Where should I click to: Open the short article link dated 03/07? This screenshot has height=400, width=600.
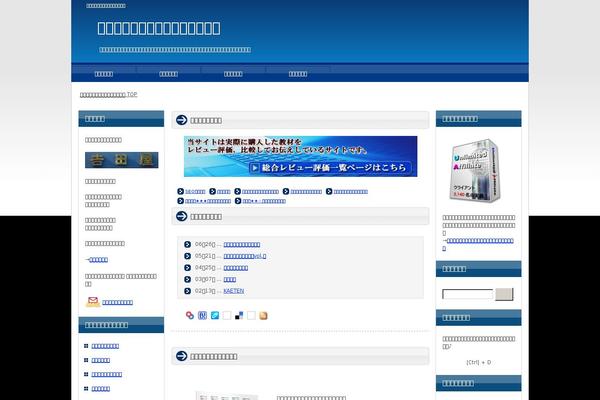[230, 279]
